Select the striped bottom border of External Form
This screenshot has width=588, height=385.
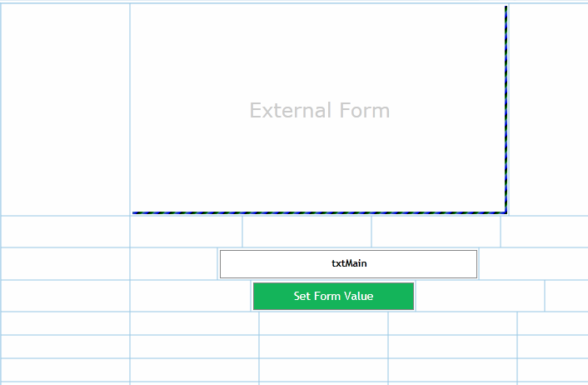(x=320, y=212)
